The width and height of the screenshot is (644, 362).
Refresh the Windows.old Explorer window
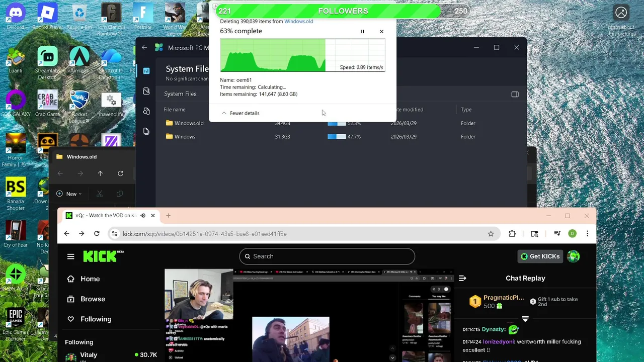click(x=120, y=173)
